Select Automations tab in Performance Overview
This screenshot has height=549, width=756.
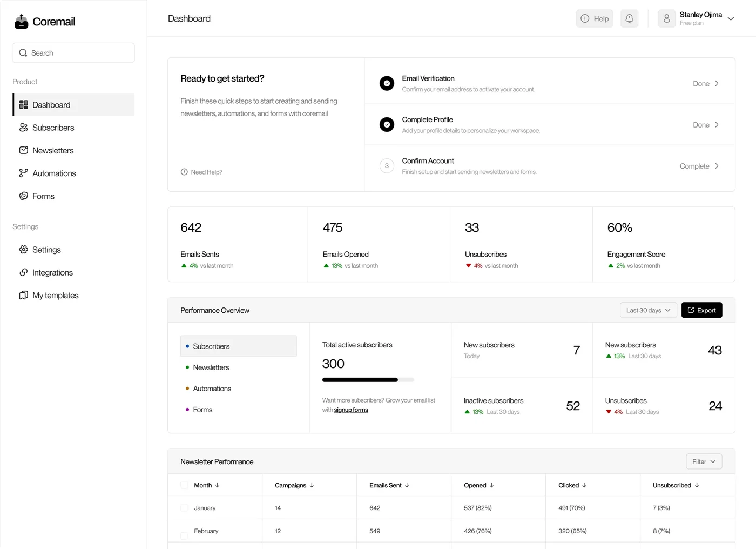pos(238,389)
